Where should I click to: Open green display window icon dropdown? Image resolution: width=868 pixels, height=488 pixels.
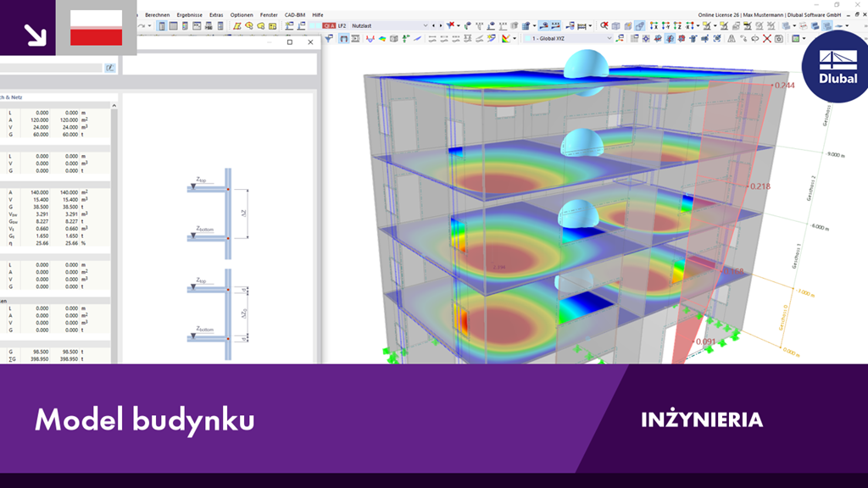804,38
